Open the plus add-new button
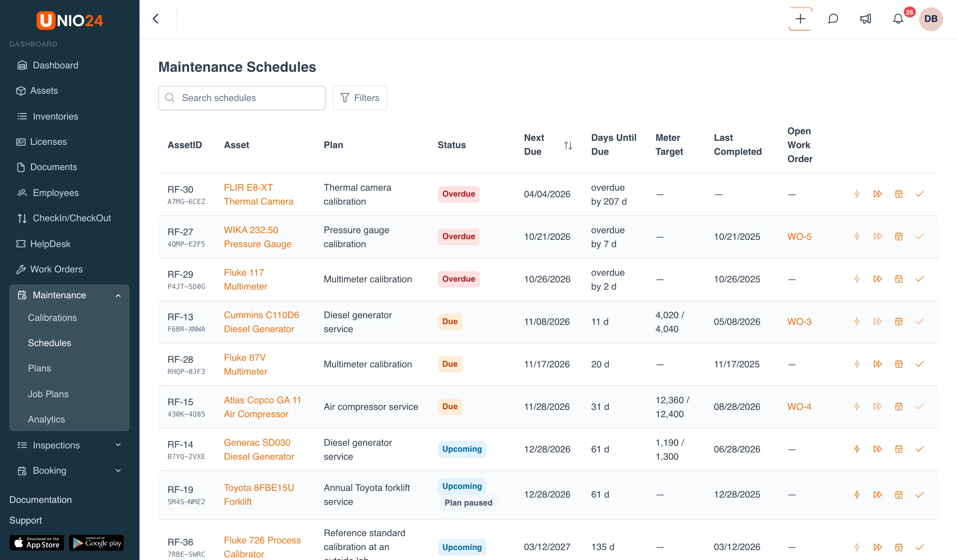The height and width of the screenshot is (560, 957). (x=800, y=19)
